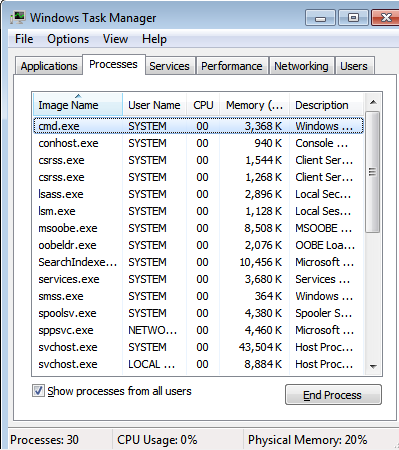This screenshot has height=450, width=399.
Task: Switch to the Services tab
Action: coord(169,66)
